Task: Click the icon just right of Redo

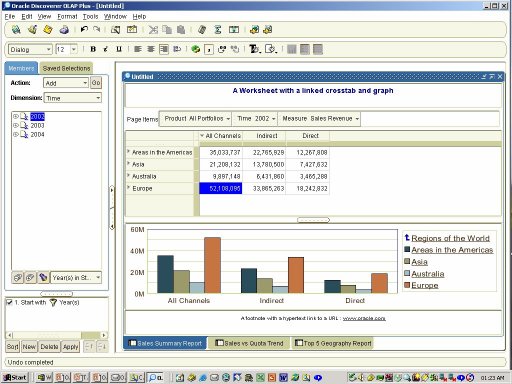Action: pyautogui.click(x=115, y=30)
